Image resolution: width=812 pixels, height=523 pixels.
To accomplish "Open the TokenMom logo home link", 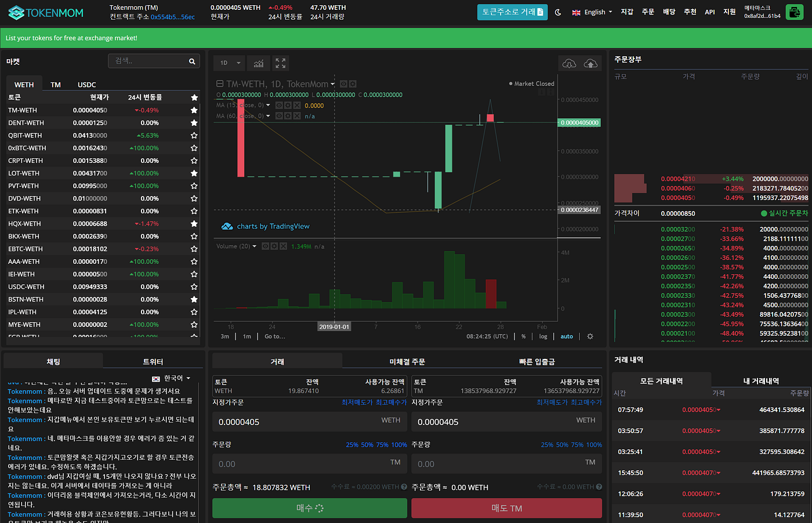I will point(46,12).
